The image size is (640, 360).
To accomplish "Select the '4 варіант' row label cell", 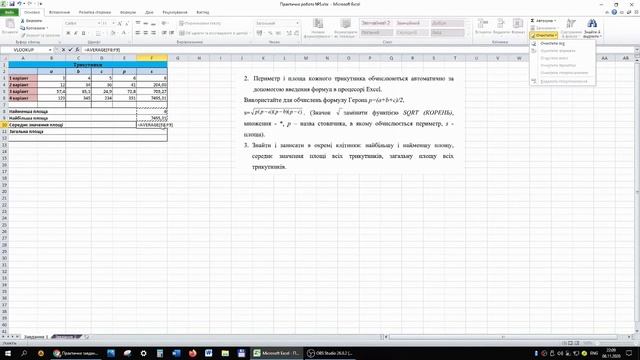I will pyautogui.click(x=23, y=98).
